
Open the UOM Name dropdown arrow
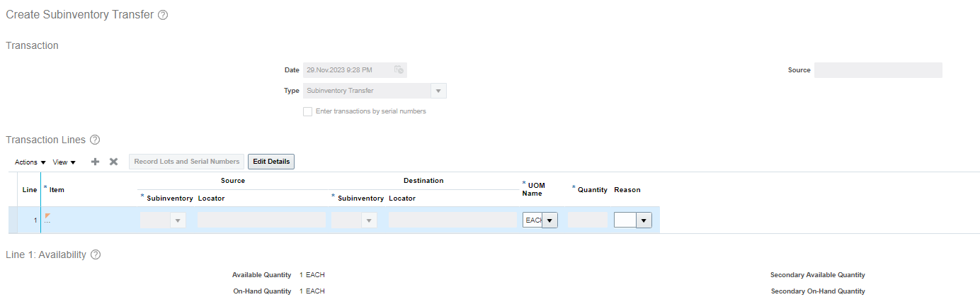[550, 220]
